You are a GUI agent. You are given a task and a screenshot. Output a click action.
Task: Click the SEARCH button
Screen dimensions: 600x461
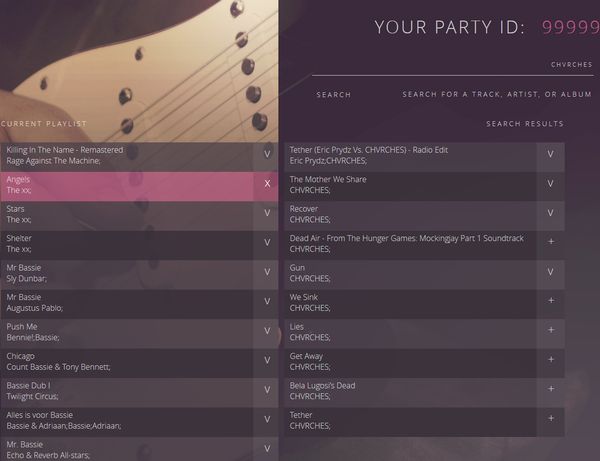333,95
